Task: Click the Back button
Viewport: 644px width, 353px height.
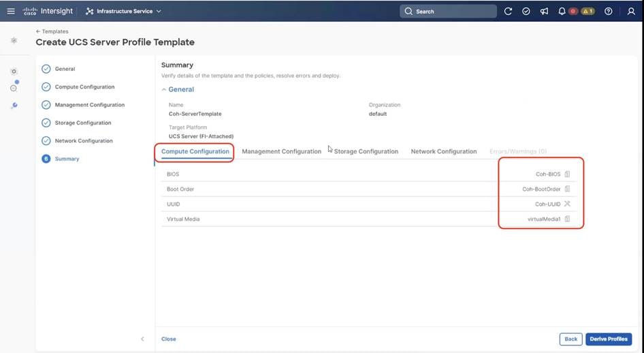Action: pyautogui.click(x=570, y=339)
